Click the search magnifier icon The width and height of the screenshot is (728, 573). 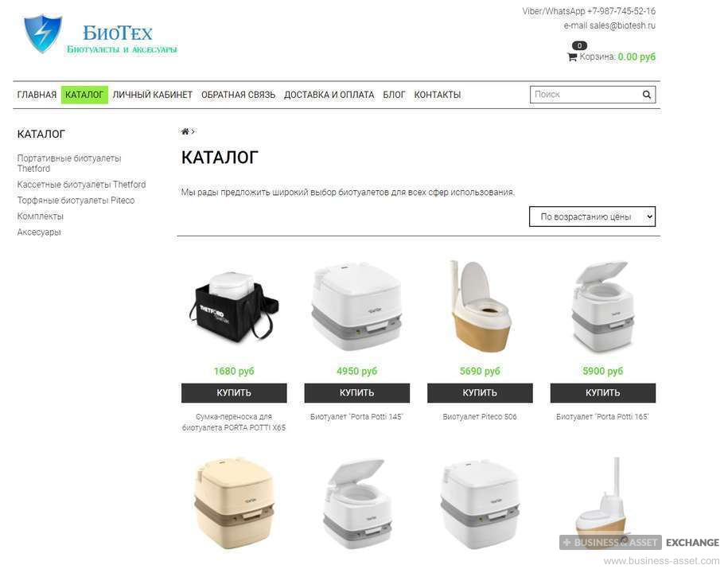point(646,95)
